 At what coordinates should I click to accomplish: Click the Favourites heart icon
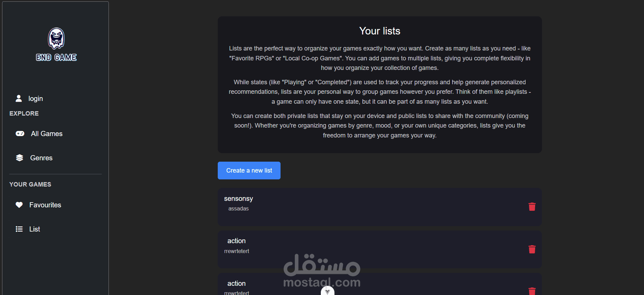(19, 205)
